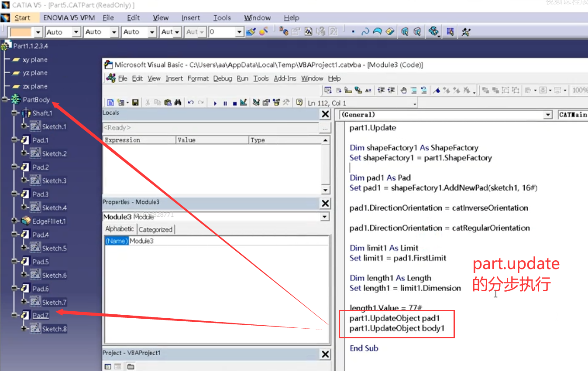Select Pad.7 in the specification tree

(x=41, y=315)
